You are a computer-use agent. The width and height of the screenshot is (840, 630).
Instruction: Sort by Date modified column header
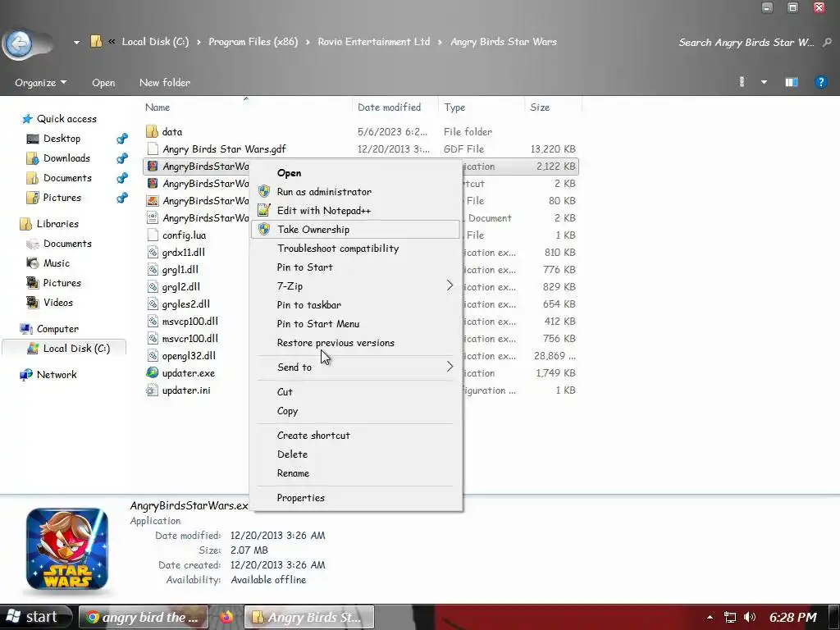coord(389,107)
